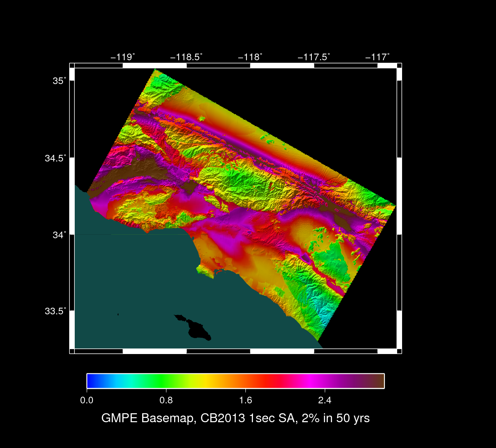Select the -118° longitude label
This screenshot has width=496, height=448.
250,57
